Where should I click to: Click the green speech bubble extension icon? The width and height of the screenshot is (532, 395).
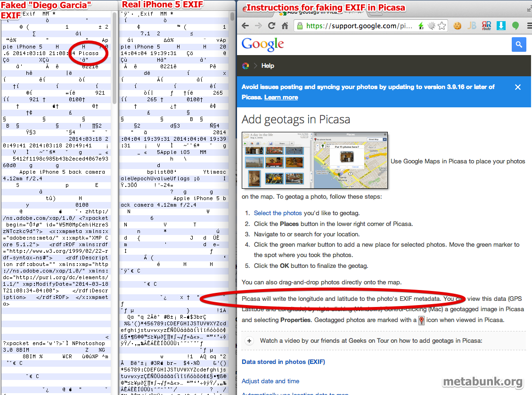coord(516,26)
